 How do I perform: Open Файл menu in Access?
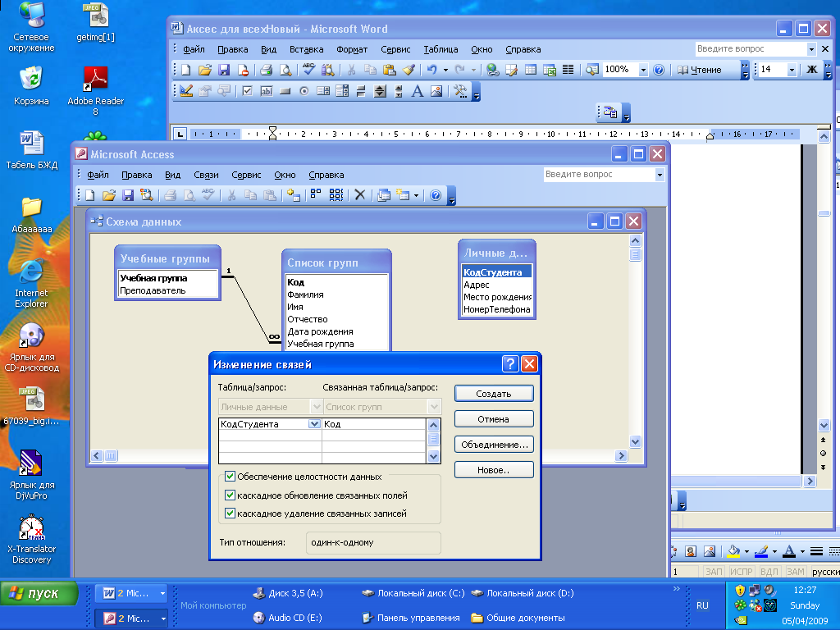[98, 175]
